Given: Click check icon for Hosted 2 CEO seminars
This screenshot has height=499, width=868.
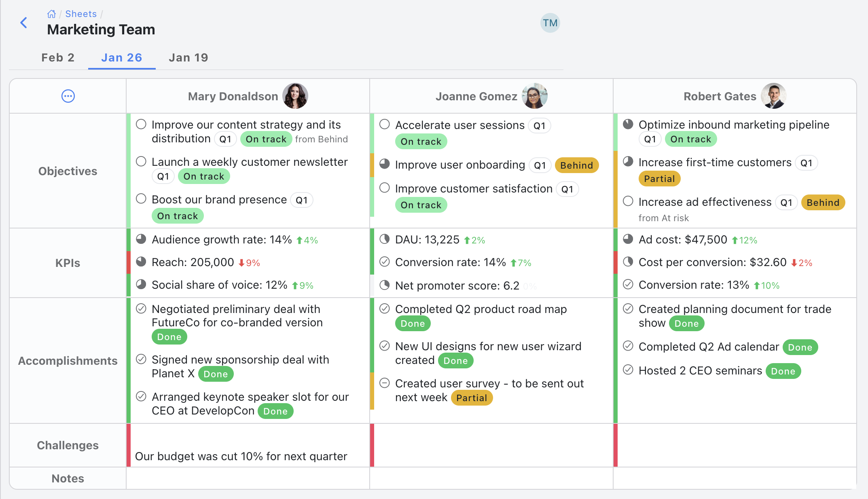Looking at the screenshot, I should 628,370.
